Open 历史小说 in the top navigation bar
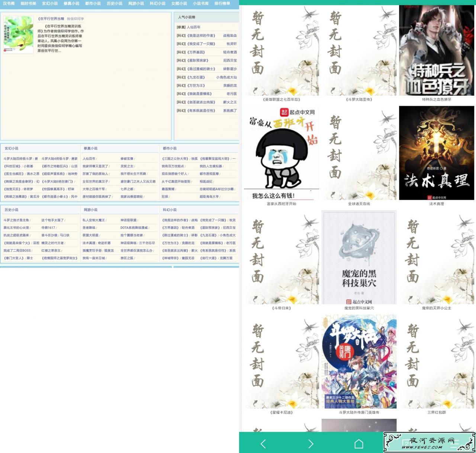 coord(115,3)
